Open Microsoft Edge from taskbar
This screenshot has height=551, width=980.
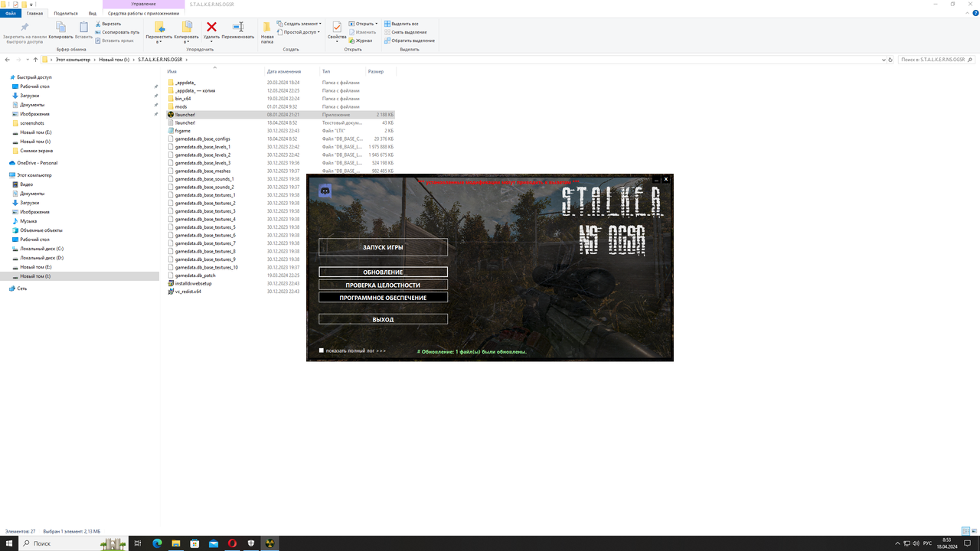click(157, 543)
